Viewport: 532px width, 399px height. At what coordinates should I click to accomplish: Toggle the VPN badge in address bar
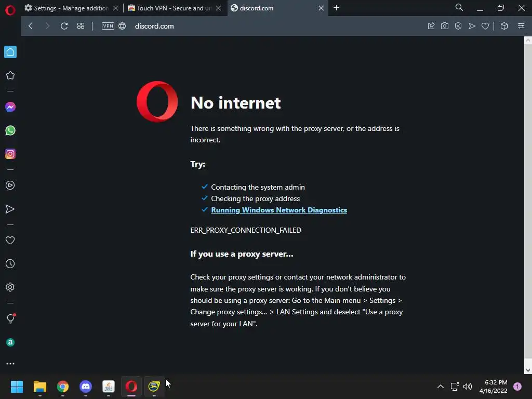point(108,26)
